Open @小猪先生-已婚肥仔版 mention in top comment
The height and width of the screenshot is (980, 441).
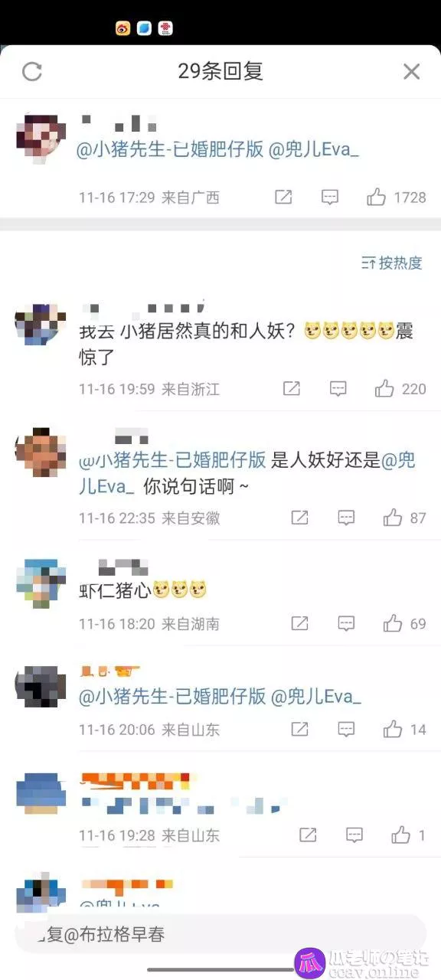[x=171, y=150]
